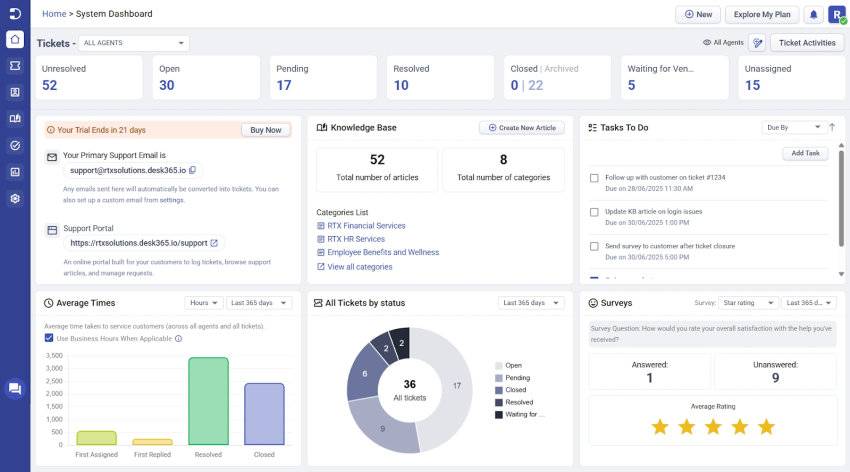Check the 'Follow up with customer' task
Viewport: 850px width, 472px height.
pos(594,178)
